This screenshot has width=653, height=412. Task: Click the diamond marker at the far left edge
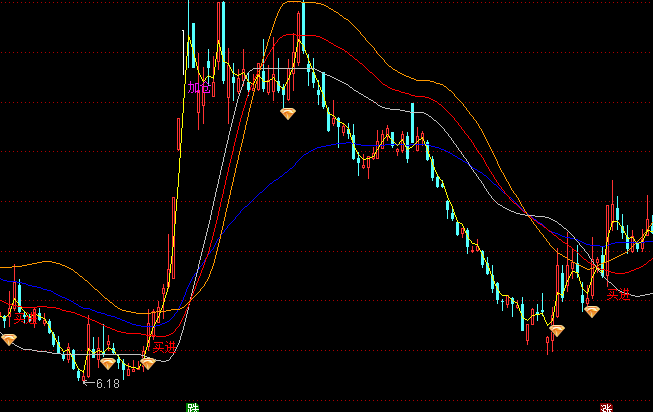(9, 339)
